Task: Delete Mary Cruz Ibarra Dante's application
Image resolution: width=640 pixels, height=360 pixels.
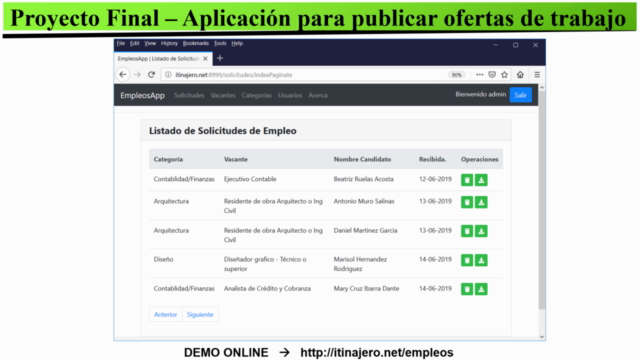Action: point(467,289)
